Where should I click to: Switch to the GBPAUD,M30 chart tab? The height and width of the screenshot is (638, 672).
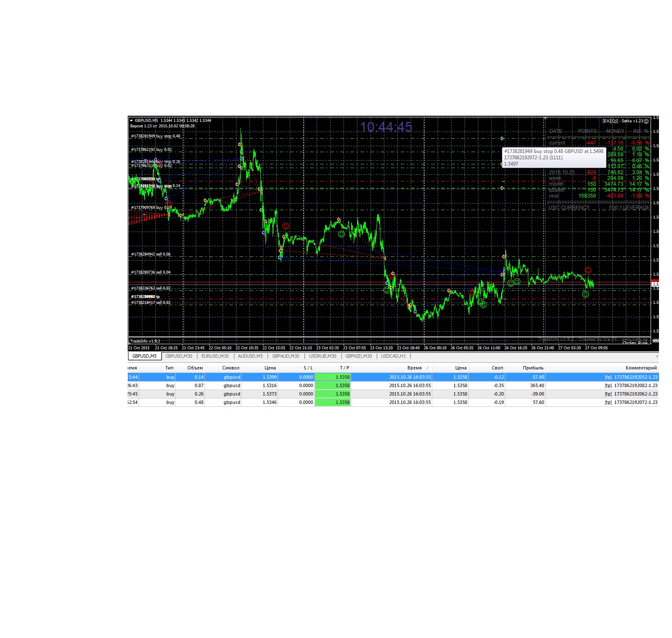(286, 356)
